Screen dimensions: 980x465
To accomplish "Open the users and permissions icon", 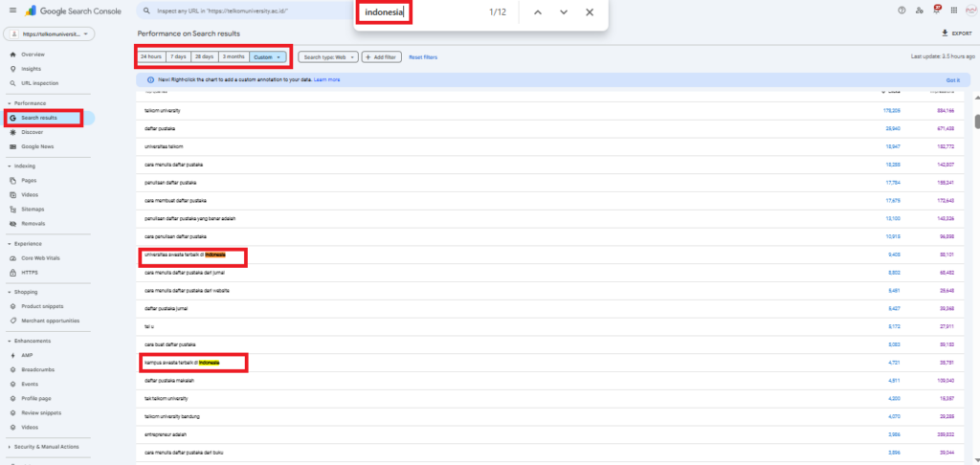I will pyautogui.click(x=919, y=11).
